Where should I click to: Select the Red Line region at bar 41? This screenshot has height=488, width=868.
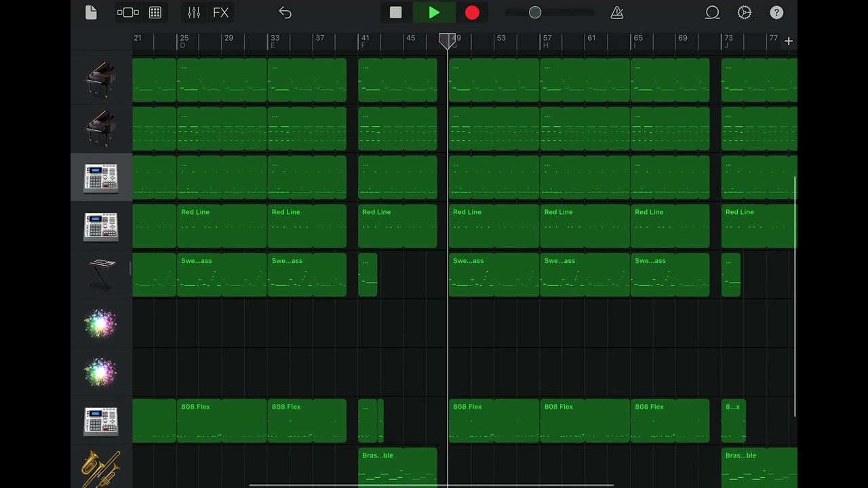pos(397,226)
